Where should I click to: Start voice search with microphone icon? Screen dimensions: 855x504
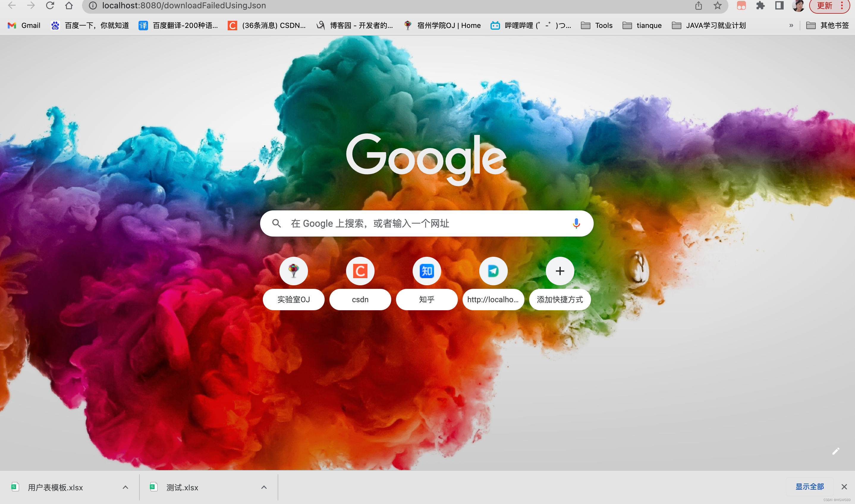576,223
